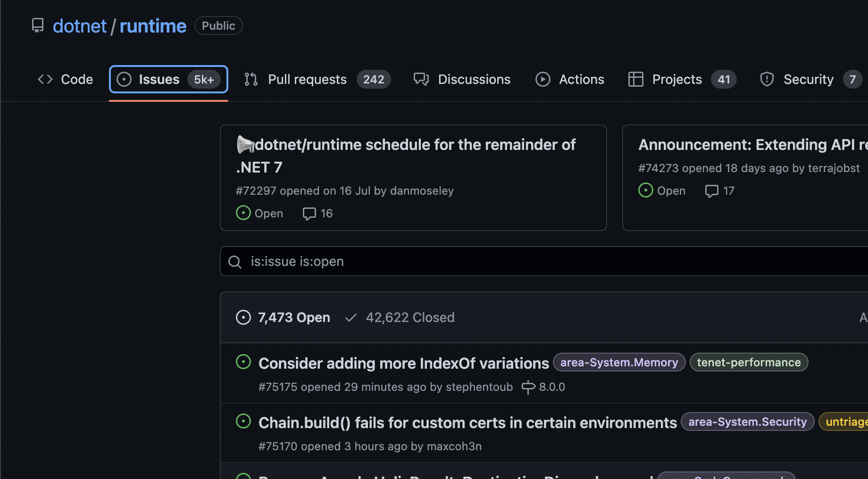
Task: Switch to the Code tab
Action: 65,79
